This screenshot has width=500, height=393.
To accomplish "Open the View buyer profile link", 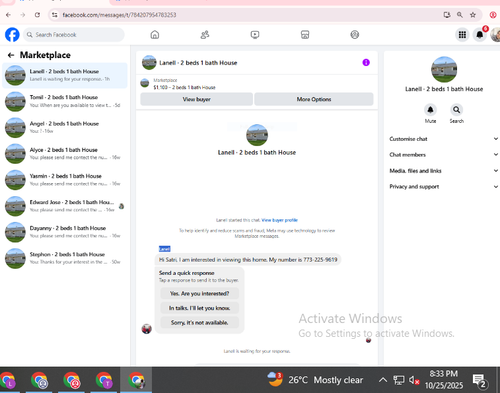I will [279, 220].
